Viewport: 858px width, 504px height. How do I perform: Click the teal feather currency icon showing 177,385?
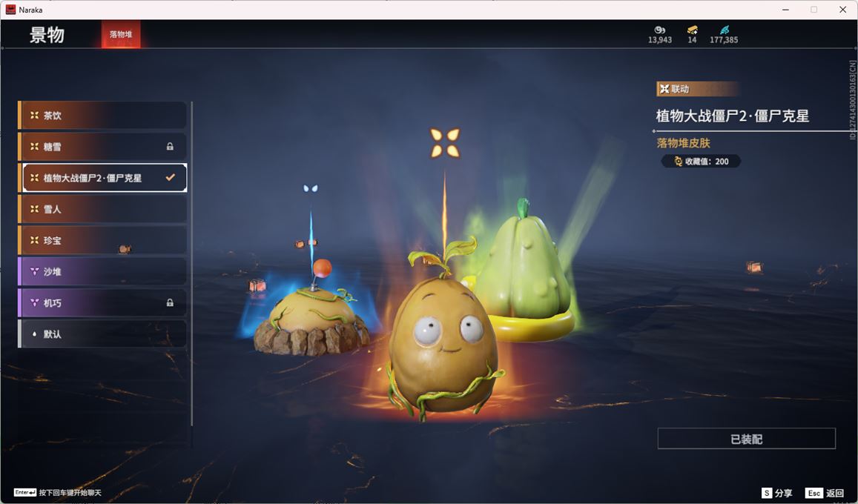coord(725,30)
